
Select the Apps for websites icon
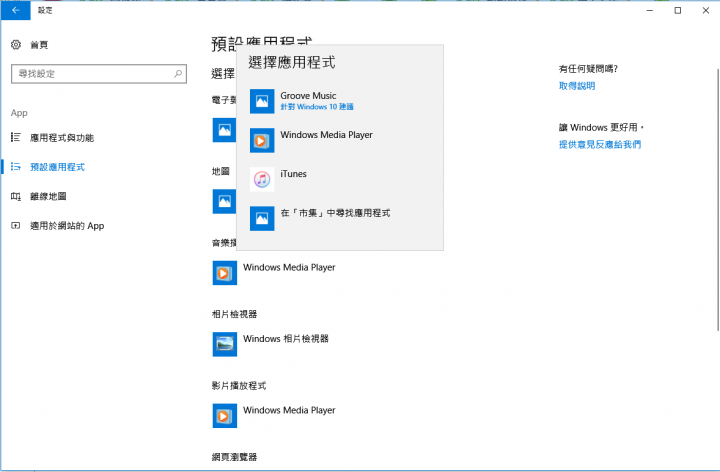coord(16,225)
